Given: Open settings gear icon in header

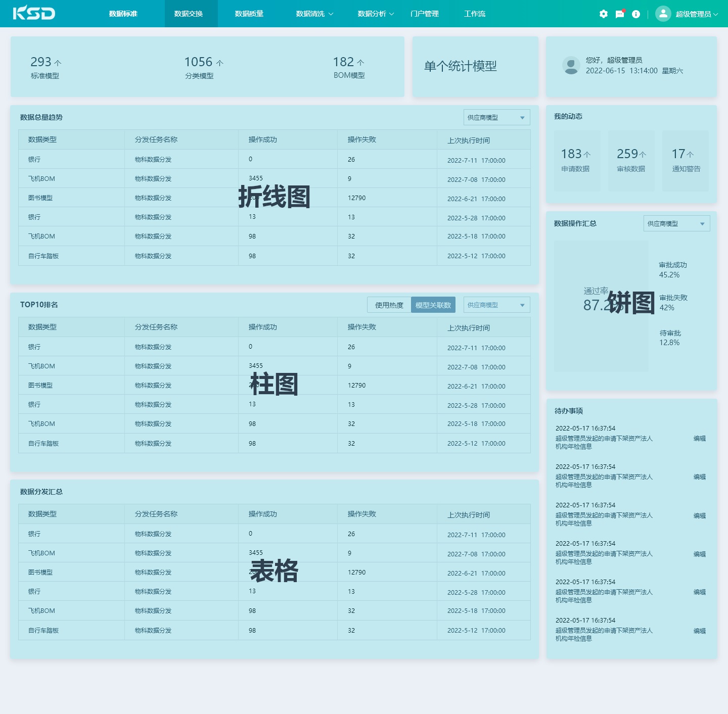Looking at the screenshot, I should pos(604,14).
